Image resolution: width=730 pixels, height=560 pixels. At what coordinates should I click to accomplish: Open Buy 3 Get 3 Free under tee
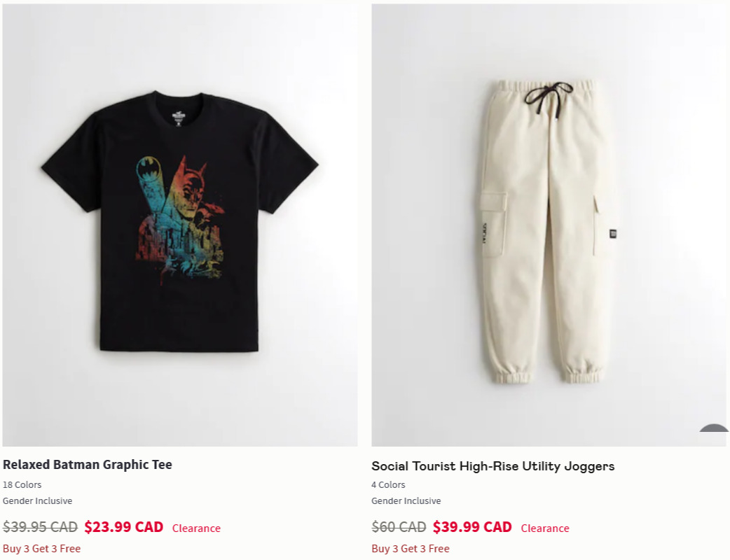(41, 549)
